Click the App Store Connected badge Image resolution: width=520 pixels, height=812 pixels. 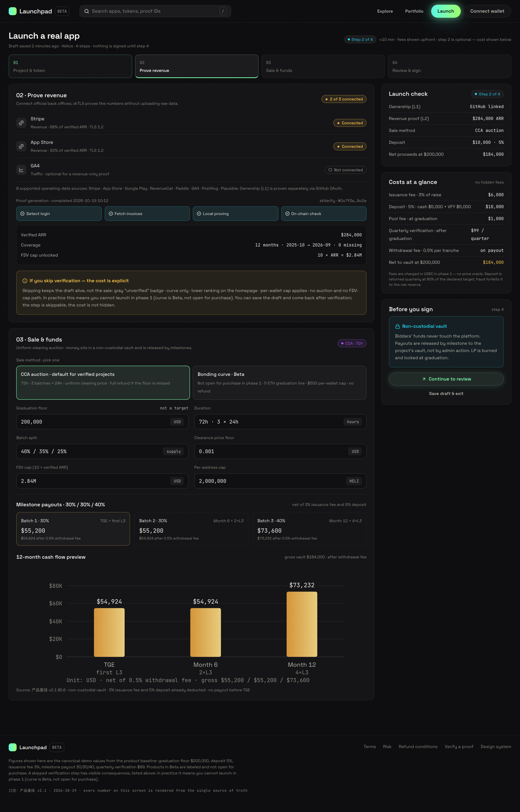350,146
